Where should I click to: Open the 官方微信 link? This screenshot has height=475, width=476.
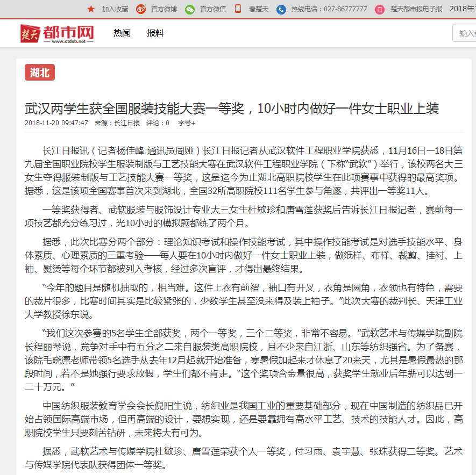click(213, 9)
